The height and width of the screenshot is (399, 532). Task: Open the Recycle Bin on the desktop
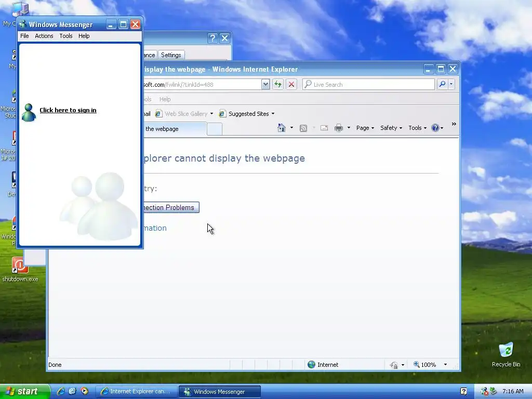point(506,355)
